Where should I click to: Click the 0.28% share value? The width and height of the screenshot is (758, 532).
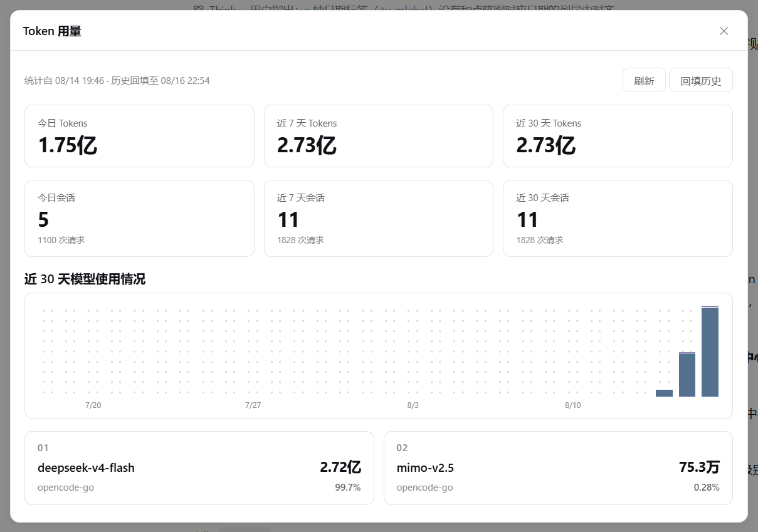pyautogui.click(x=707, y=488)
